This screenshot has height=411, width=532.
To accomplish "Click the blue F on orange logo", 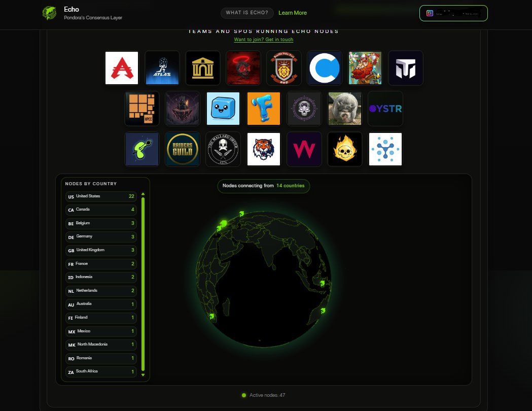I will [264, 109].
